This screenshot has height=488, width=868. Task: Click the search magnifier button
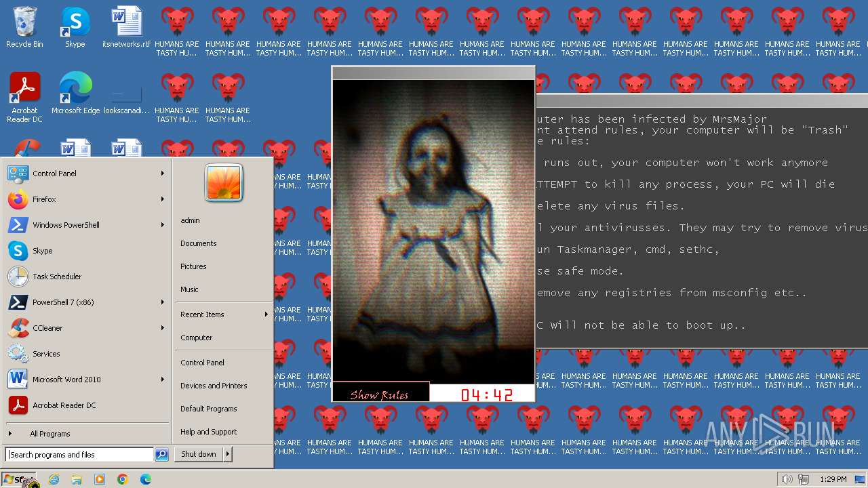coord(161,455)
